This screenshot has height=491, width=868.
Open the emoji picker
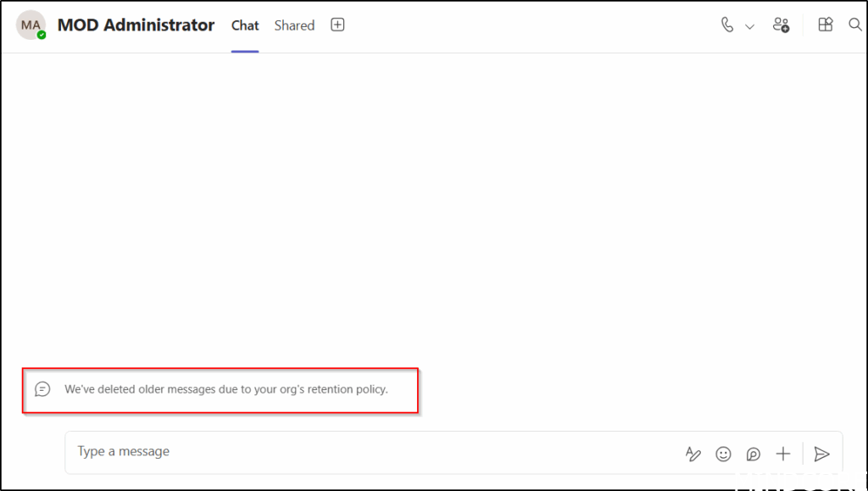pyautogui.click(x=723, y=454)
